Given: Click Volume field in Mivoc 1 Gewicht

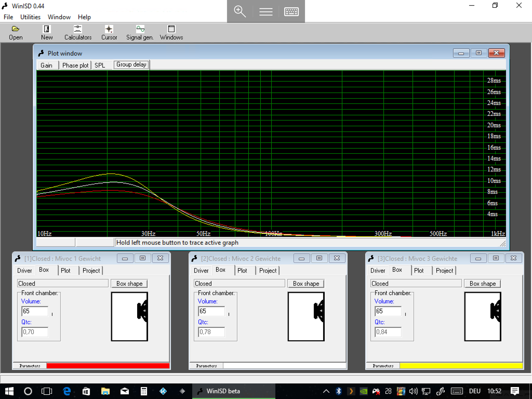Looking at the screenshot, I should [x=35, y=311].
